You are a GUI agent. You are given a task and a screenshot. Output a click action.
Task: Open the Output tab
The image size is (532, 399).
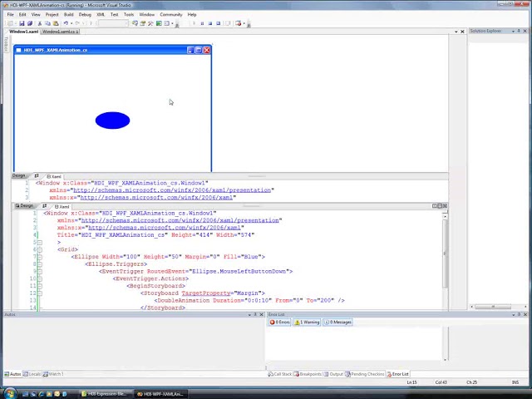pyautogui.click(x=333, y=374)
